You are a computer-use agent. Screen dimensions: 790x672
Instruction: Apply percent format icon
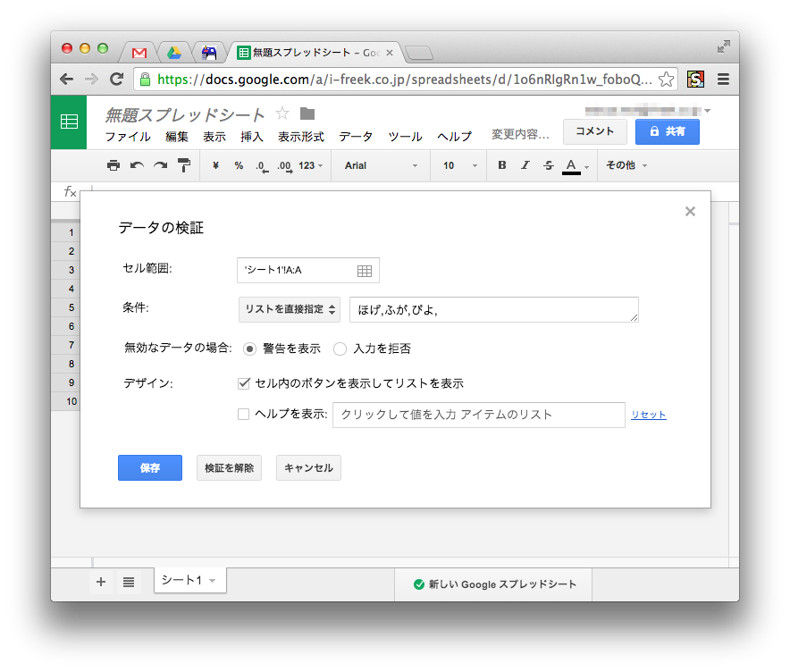click(238, 165)
